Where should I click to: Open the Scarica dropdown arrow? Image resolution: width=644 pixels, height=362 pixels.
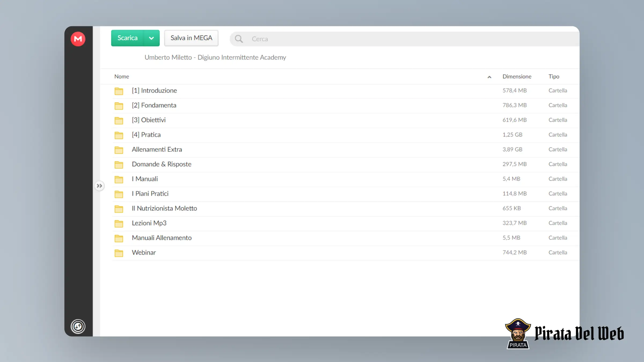pos(152,38)
